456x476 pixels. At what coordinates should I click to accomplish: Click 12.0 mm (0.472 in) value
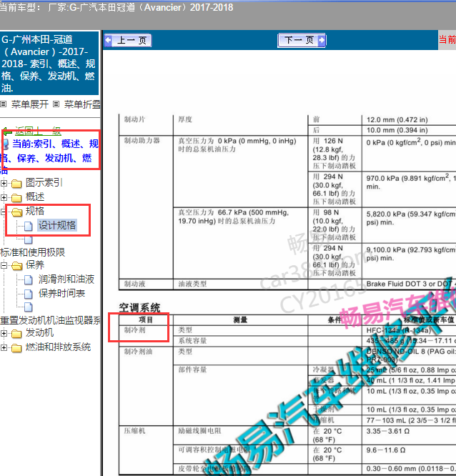pyautogui.click(x=397, y=119)
